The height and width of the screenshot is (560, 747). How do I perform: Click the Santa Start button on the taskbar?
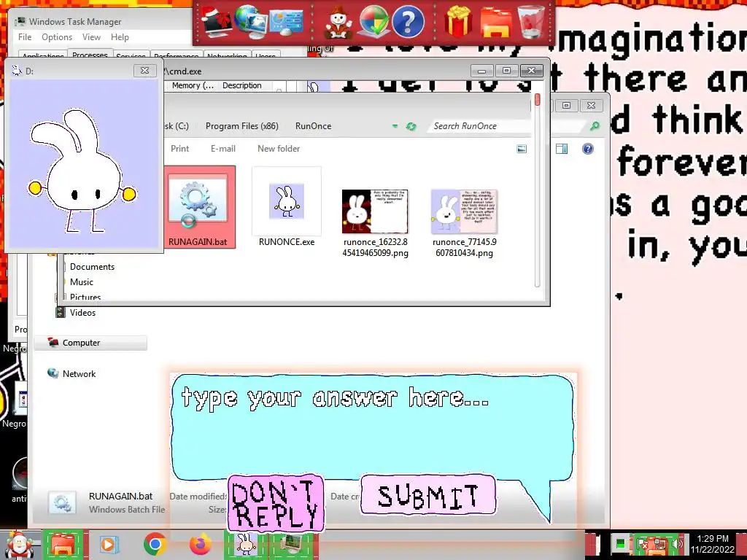[x=19, y=545]
